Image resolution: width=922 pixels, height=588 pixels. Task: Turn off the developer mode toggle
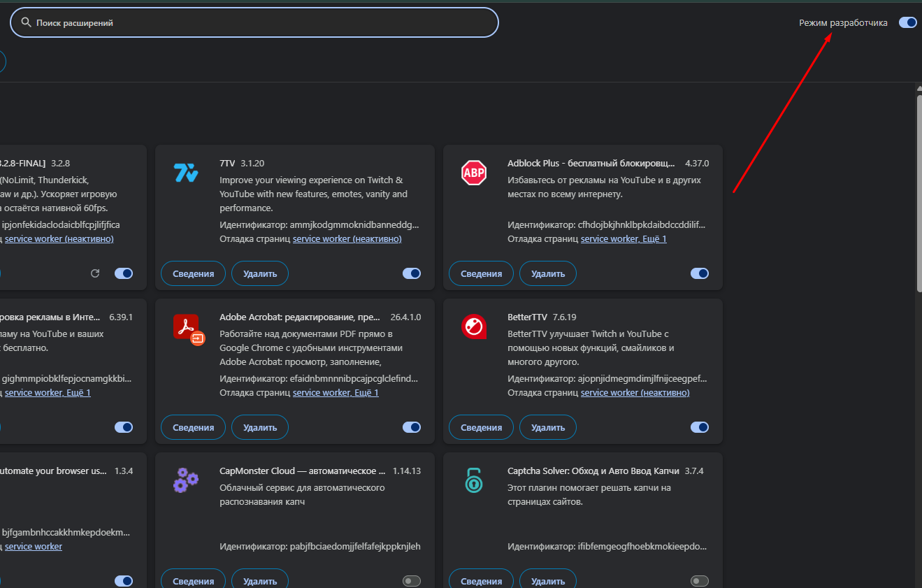tap(907, 22)
